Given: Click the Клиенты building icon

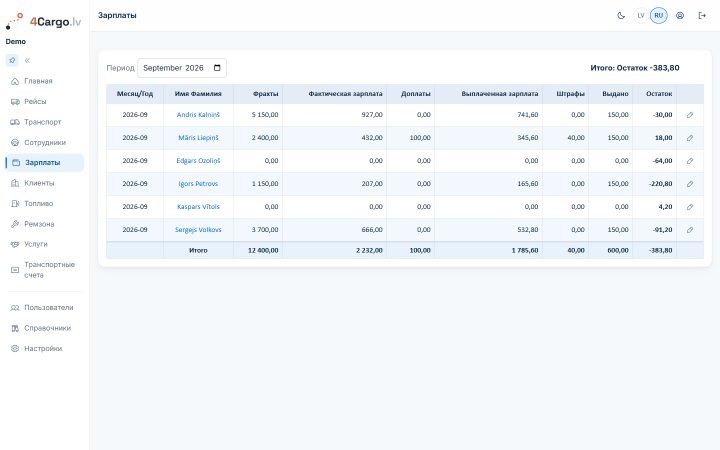Looking at the screenshot, I should [x=15, y=183].
